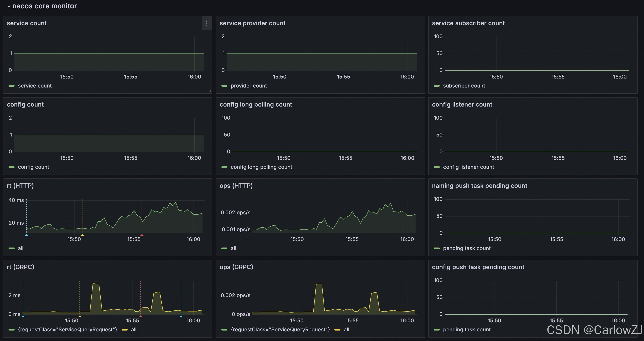Click ServiceQueryRequest color swatch in ops (GRPC)
The width and height of the screenshot is (644, 341).
pyautogui.click(x=224, y=329)
